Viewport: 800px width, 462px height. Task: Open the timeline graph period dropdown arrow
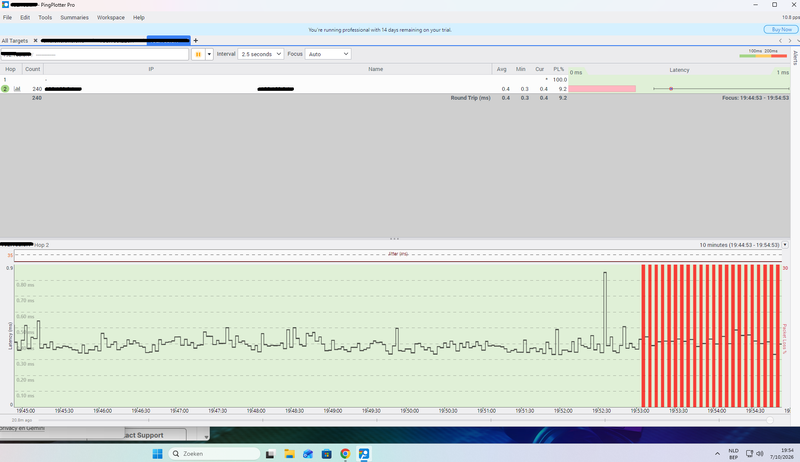(x=785, y=245)
